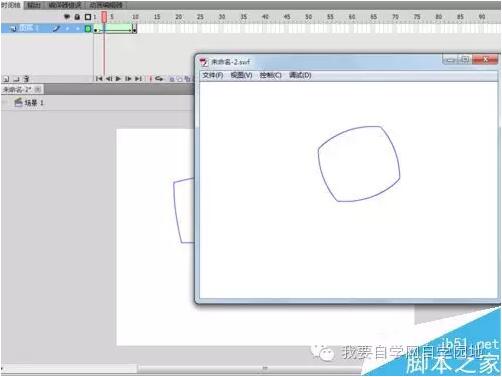Create a new layer folder

point(16,79)
